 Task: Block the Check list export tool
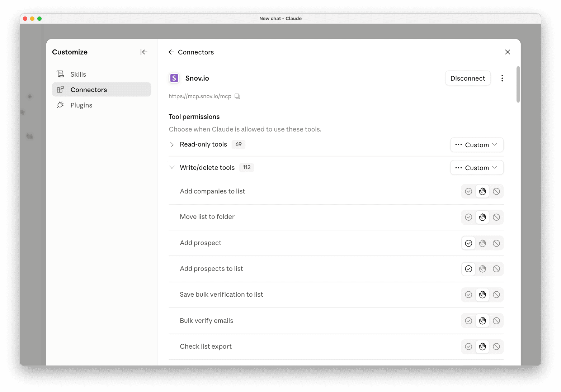pos(496,346)
